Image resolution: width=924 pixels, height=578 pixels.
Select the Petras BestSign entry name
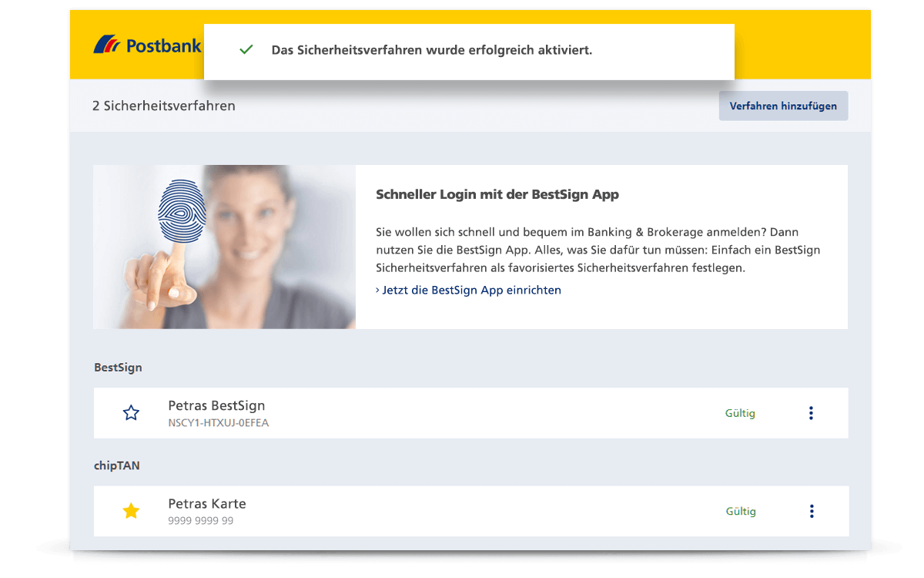click(216, 405)
